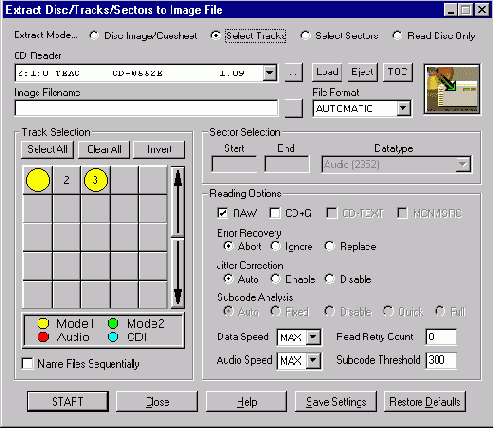The image size is (493, 428).
Task: Select track 3 yellow circle
Action: point(96,180)
